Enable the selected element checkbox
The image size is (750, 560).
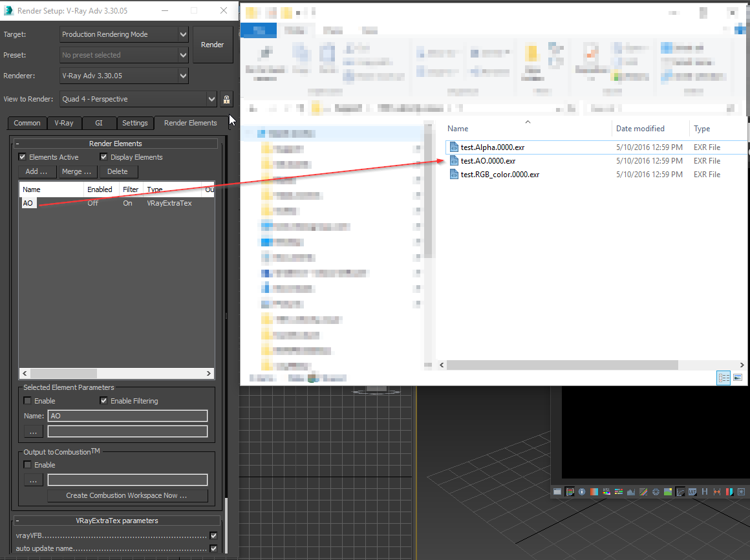pos(27,401)
